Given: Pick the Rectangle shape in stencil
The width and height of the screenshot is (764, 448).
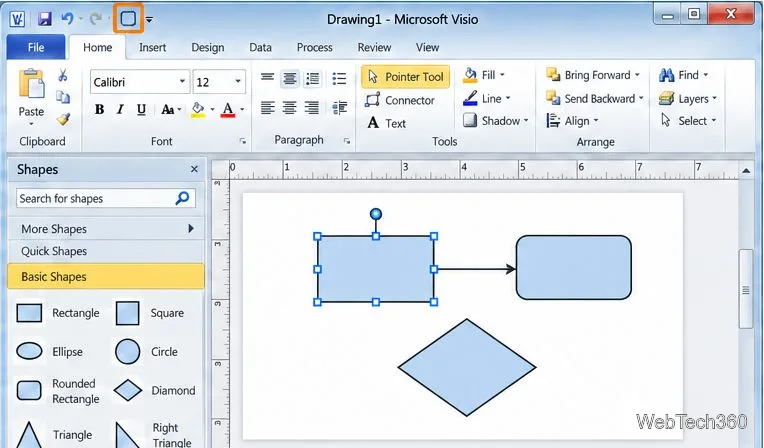Looking at the screenshot, I should (57, 313).
